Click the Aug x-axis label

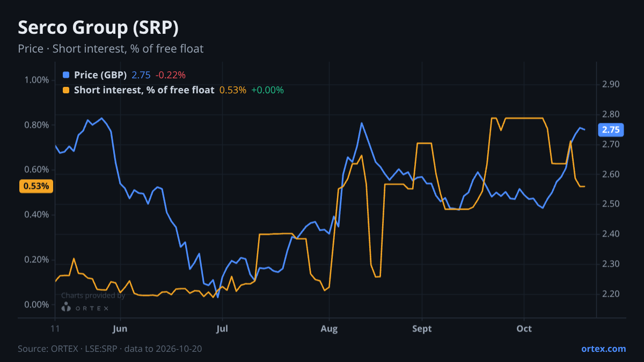point(329,329)
